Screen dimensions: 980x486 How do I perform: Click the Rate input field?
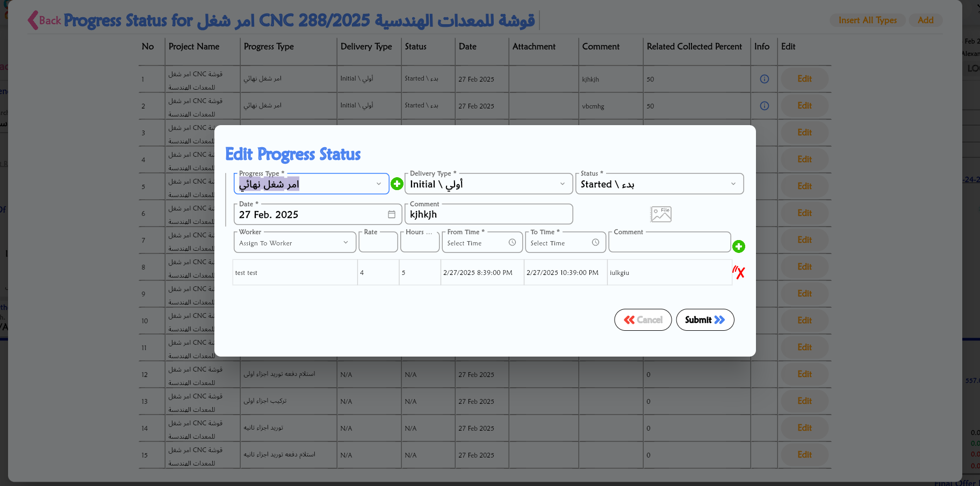(x=378, y=243)
